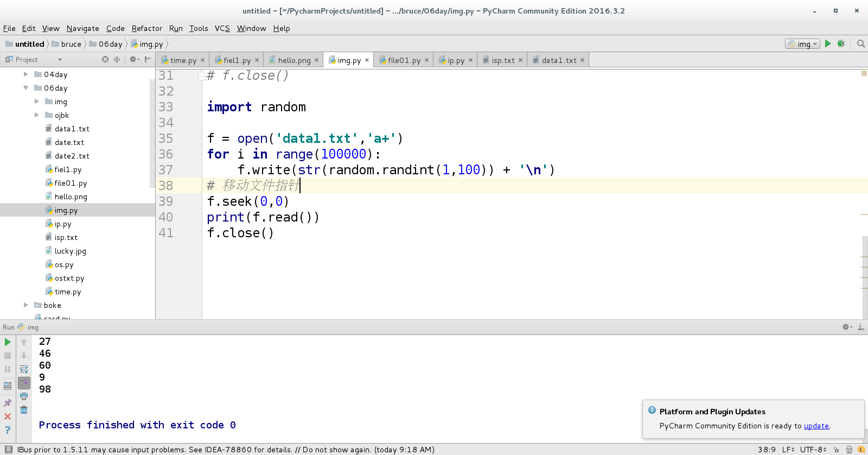Toggle read-only lock icon in status bar
Viewport: 868px width, 455px height.
pyautogui.click(x=836, y=450)
